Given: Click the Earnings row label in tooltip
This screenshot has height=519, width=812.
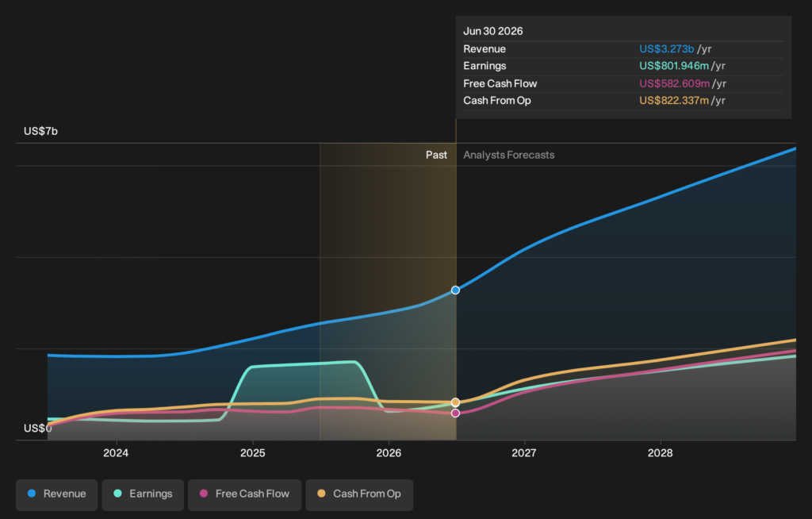Looking at the screenshot, I should 485,66.
